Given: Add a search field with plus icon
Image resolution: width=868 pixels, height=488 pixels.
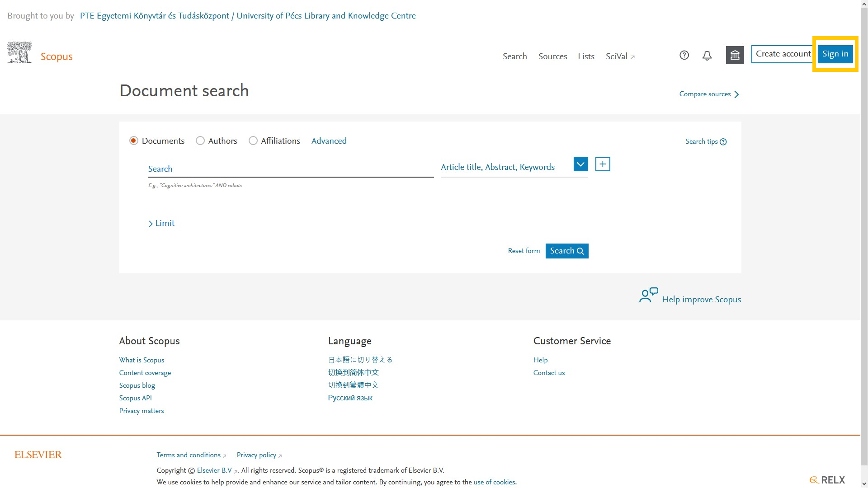Looking at the screenshot, I should (x=603, y=164).
